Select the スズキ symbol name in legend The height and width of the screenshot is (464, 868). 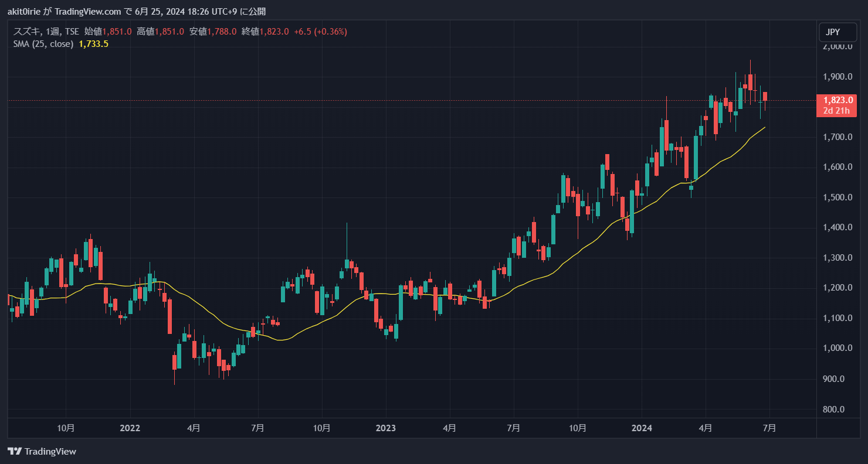26,32
